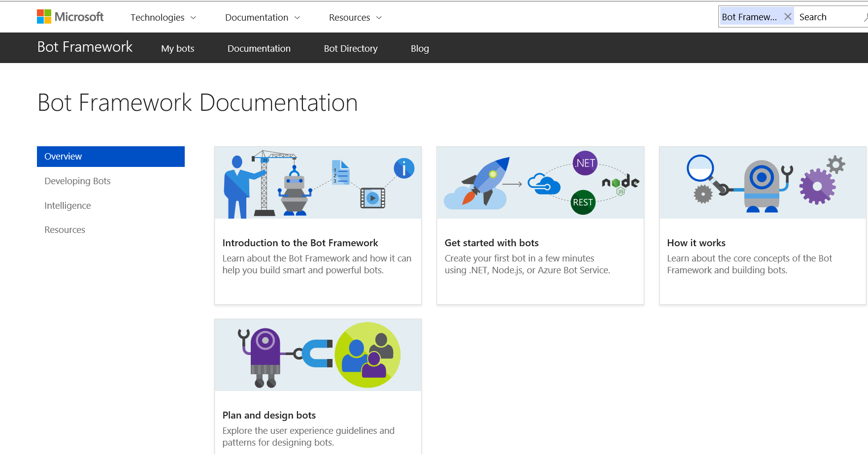Click the search magnifier icon
This screenshot has width=868, height=454.
tap(865, 17)
